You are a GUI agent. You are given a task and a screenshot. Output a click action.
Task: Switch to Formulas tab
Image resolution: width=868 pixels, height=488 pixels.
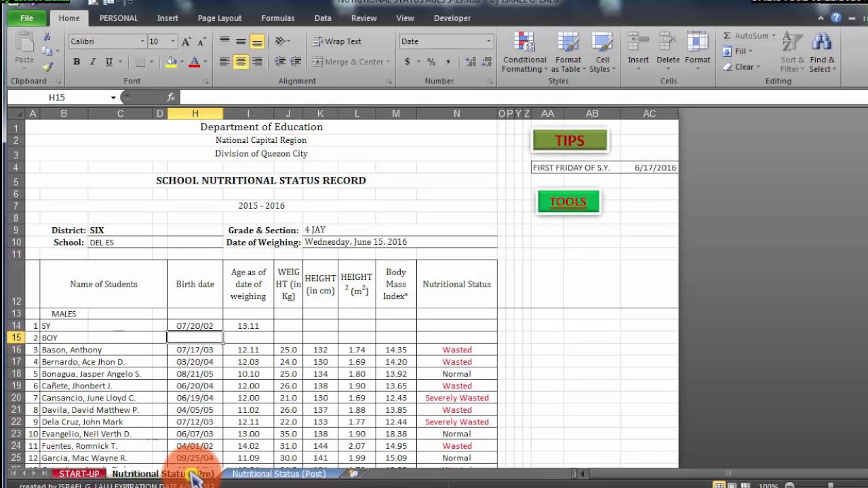click(x=278, y=18)
